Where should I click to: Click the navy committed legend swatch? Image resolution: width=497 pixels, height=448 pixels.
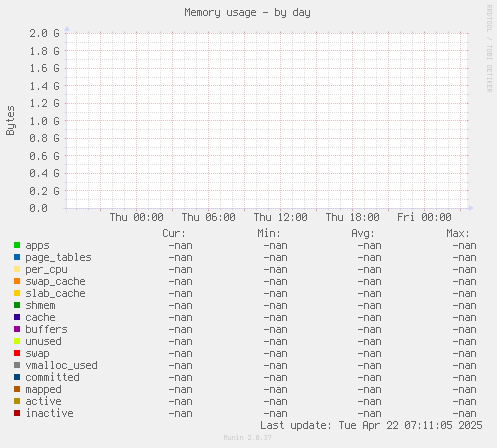(x=17, y=377)
